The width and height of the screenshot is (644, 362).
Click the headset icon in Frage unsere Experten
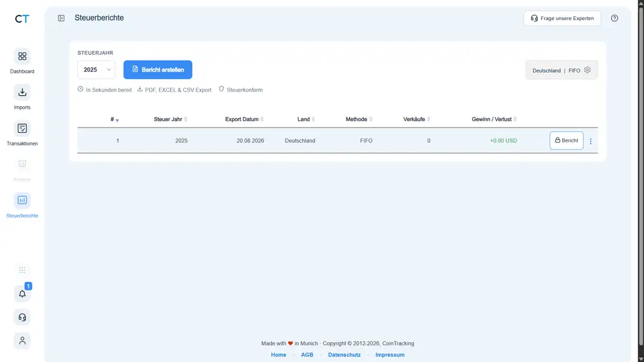[x=534, y=18]
